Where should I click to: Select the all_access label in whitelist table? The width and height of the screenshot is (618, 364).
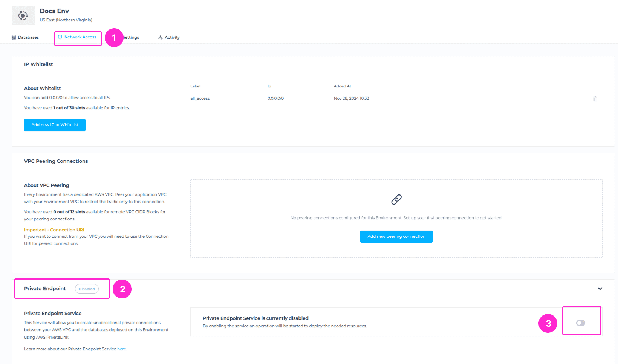tap(200, 99)
